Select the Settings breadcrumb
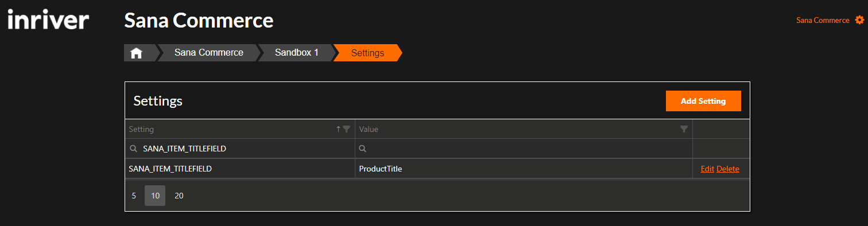Viewport: 868px width, 226px height. 367,53
